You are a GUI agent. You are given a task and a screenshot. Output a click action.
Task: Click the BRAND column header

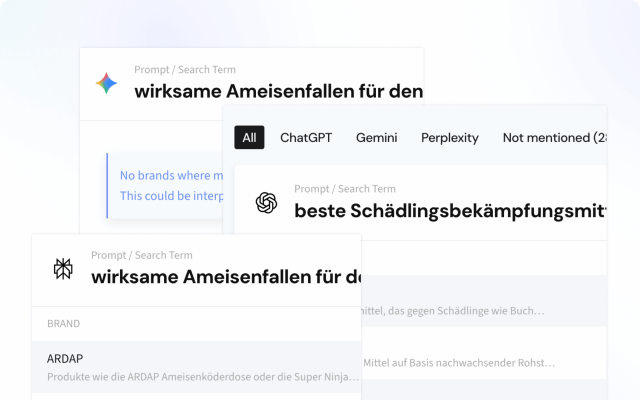point(63,324)
